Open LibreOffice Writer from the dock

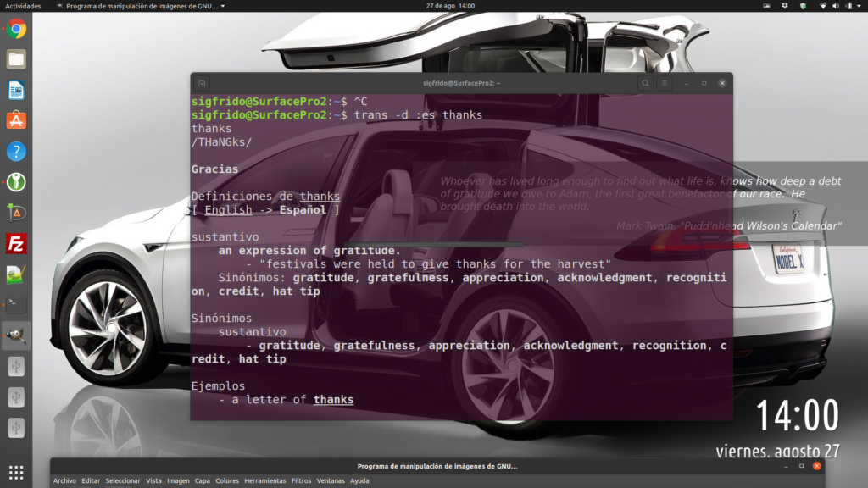[x=16, y=90]
